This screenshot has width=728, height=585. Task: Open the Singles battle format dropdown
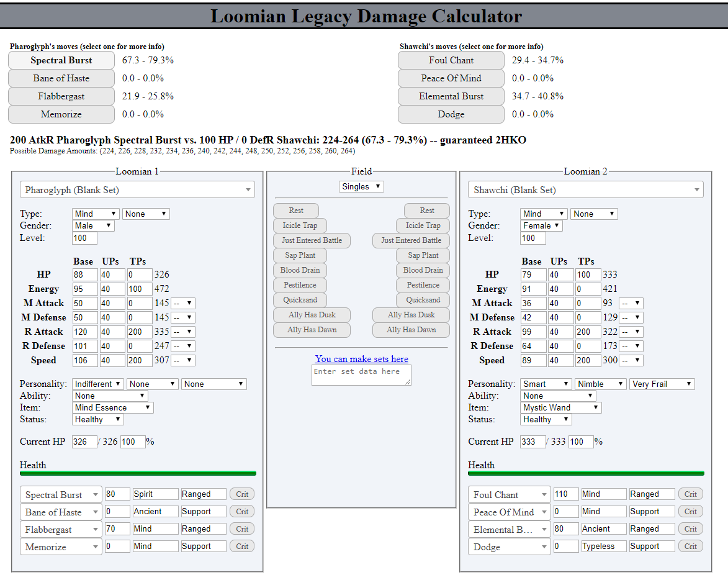(x=361, y=186)
